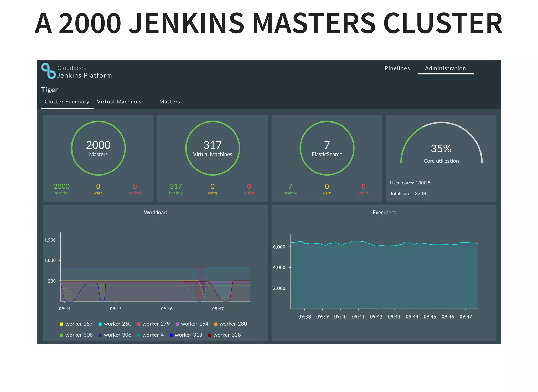
Task: Toggle worker-260 cyan legend swatch
Action: pos(100,324)
